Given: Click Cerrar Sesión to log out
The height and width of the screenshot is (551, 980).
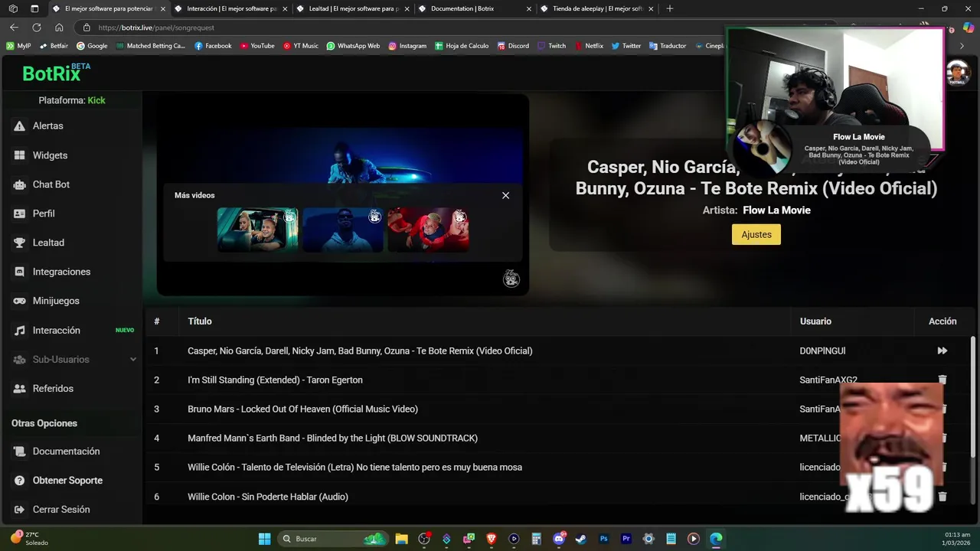Looking at the screenshot, I should coord(61,510).
